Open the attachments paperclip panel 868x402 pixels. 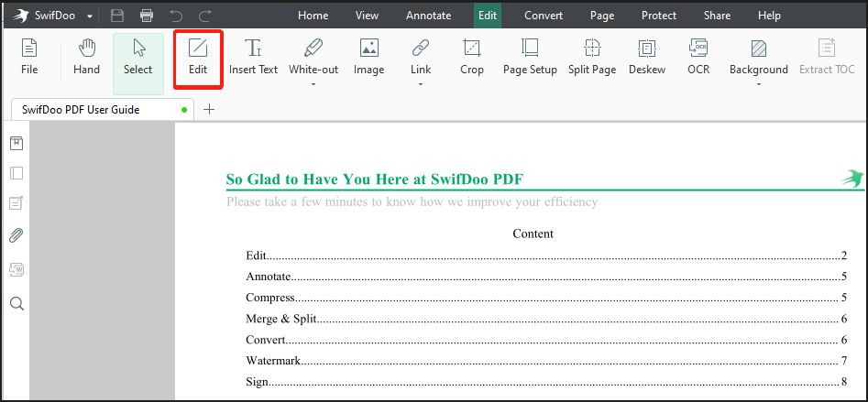(16, 235)
